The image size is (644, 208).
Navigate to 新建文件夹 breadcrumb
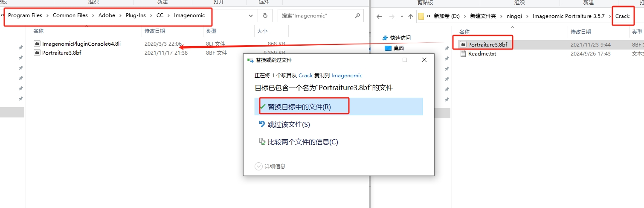483,16
